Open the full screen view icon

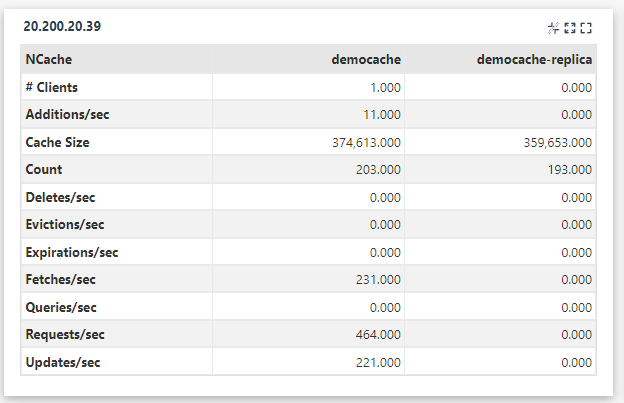pyautogui.click(x=586, y=28)
